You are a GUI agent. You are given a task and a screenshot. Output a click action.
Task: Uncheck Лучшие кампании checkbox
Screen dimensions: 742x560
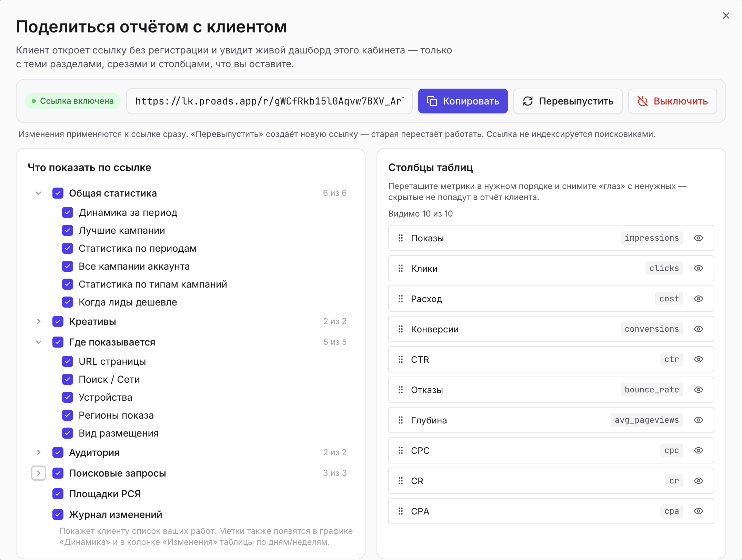68,230
